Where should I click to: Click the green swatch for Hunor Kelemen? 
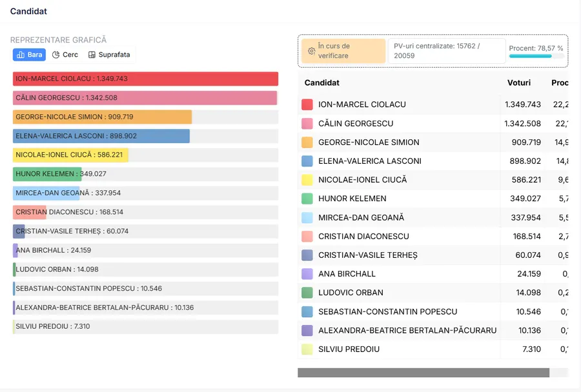[307, 199]
